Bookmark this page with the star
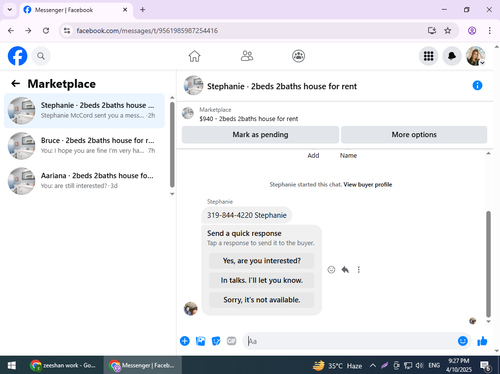 click(x=447, y=31)
